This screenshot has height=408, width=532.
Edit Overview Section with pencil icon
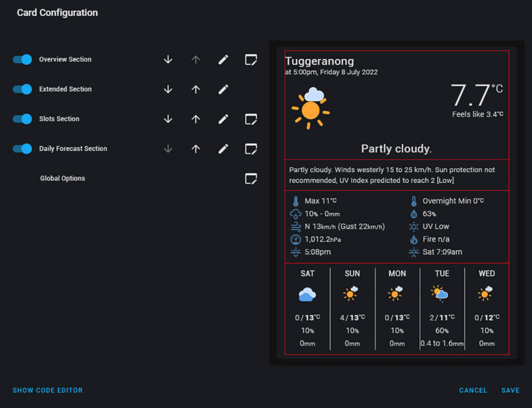[x=223, y=60]
